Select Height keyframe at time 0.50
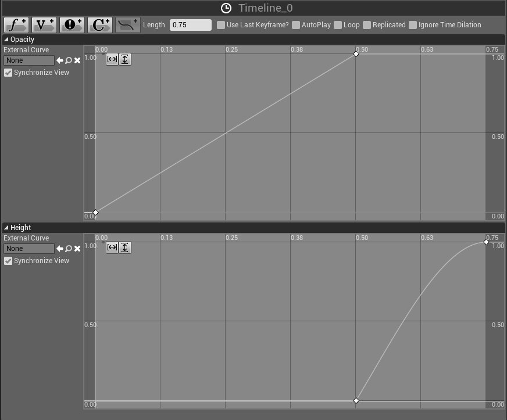 point(356,401)
